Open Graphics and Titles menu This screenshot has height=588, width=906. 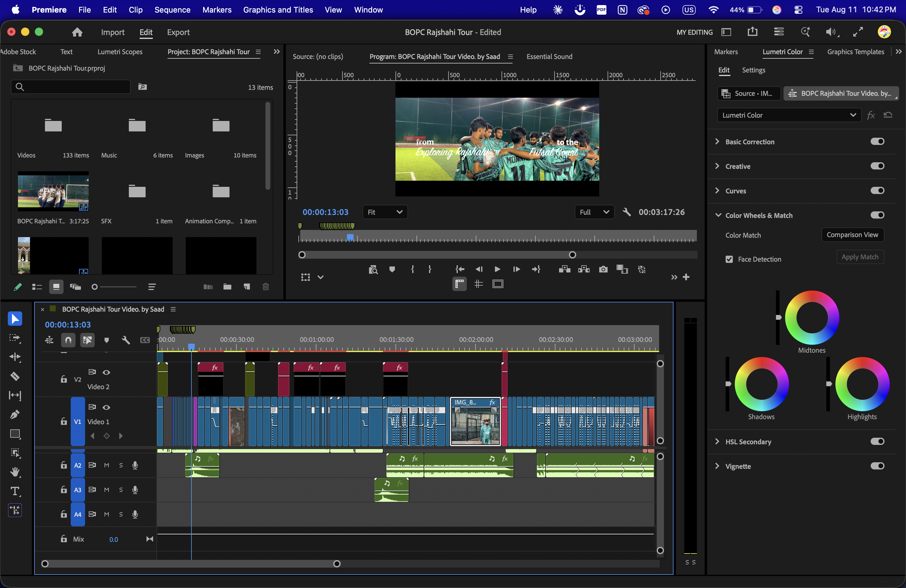[x=278, y=10]
